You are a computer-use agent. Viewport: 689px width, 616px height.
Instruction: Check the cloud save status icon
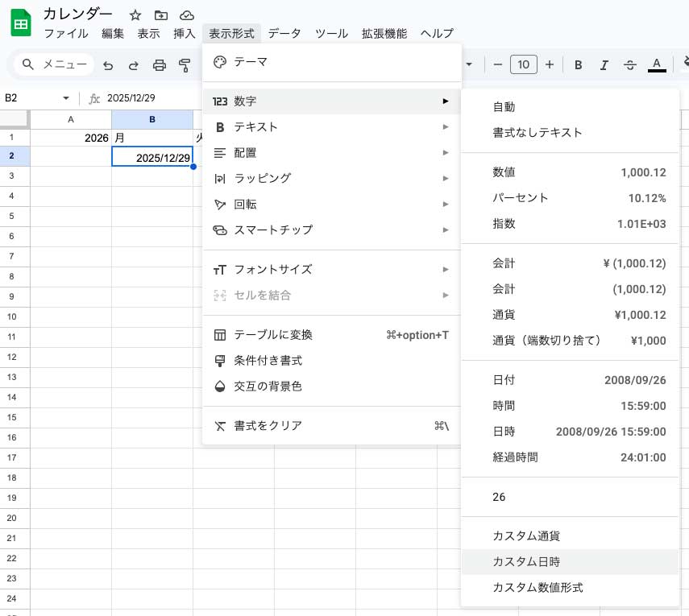[x=187, y=14]
